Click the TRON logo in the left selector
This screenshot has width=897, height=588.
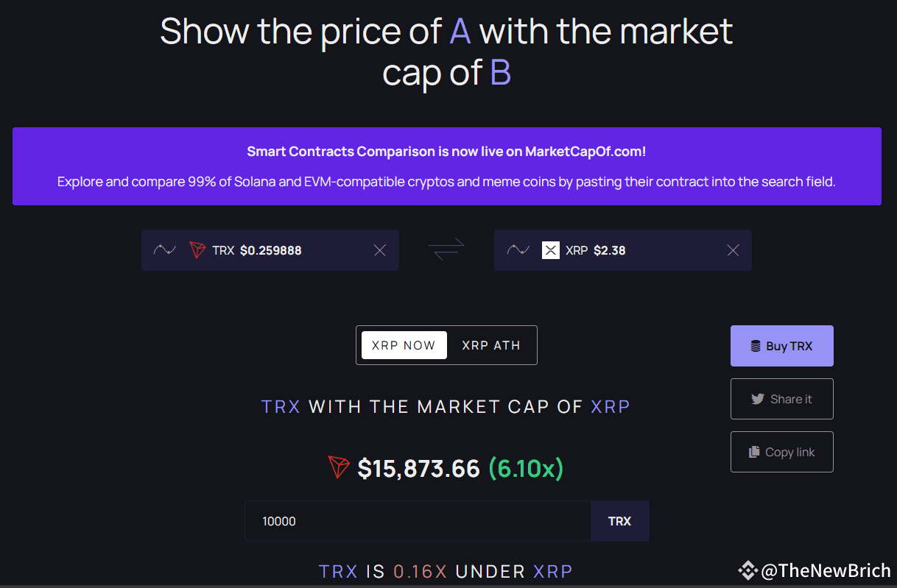coord(197,249)
